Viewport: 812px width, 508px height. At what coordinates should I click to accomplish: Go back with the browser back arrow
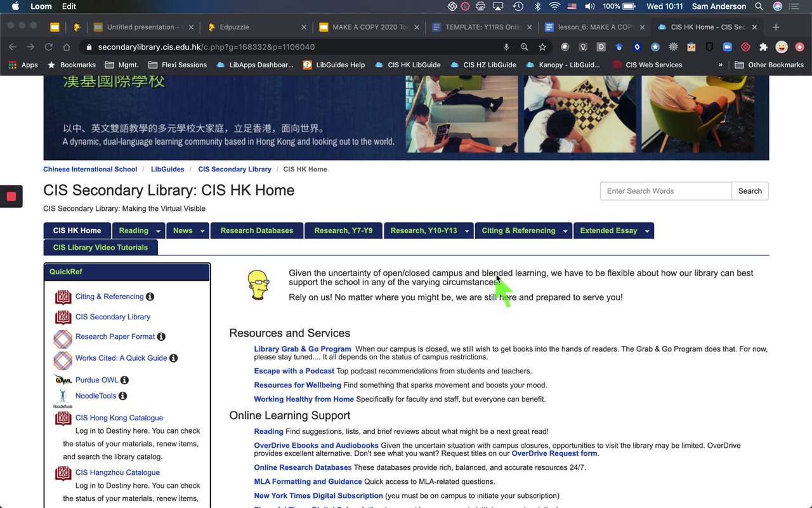(x=12, y=47)
